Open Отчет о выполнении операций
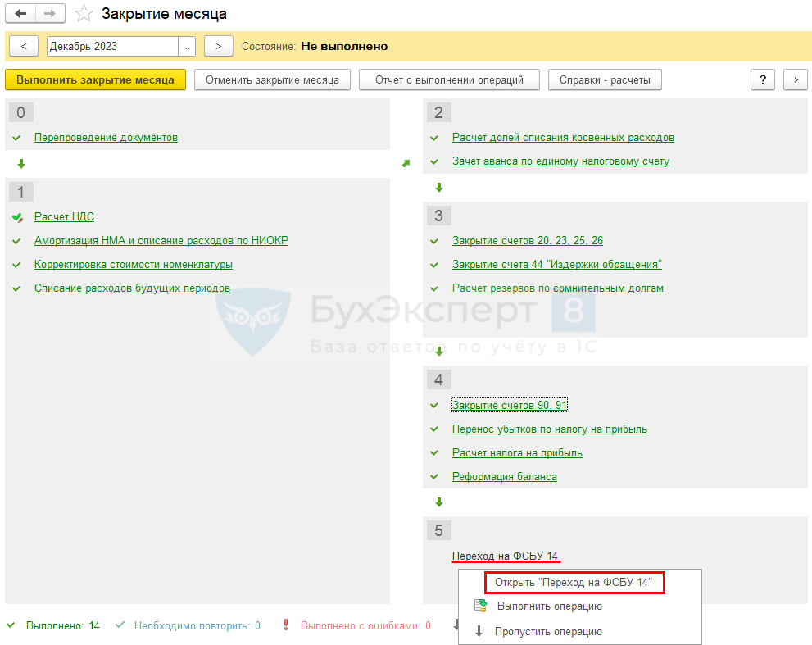 [x=449, y=80]
